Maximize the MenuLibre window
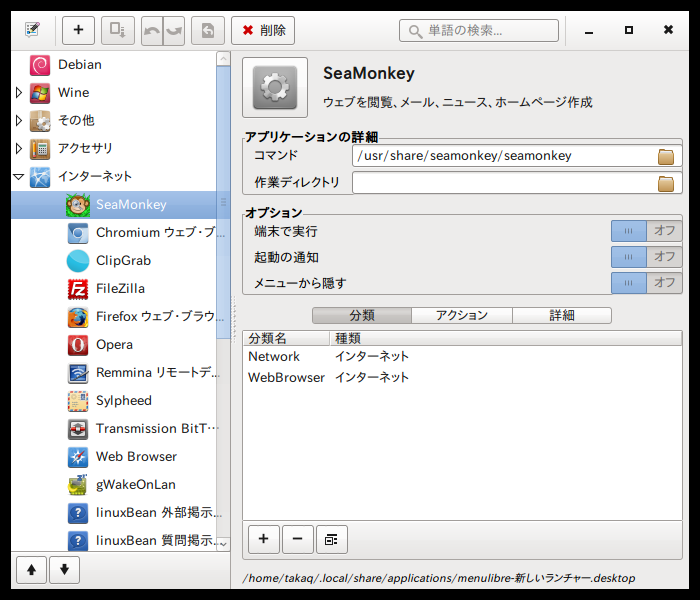This screenshot has width=700, height=600. pyautogui.click(x=629, y=30)
